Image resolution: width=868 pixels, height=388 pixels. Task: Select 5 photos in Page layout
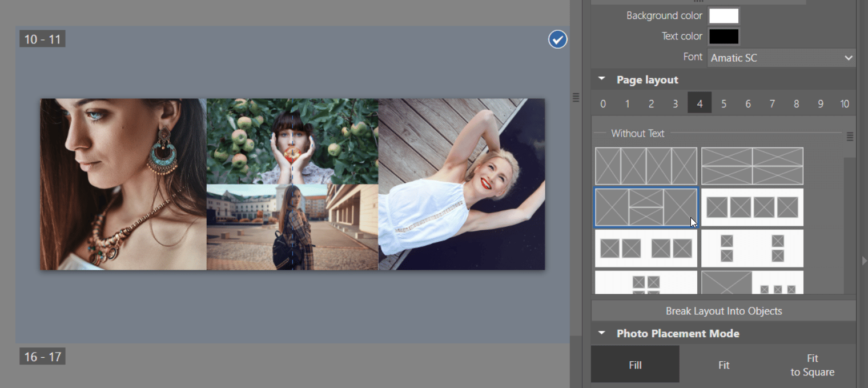pos(724,104)
